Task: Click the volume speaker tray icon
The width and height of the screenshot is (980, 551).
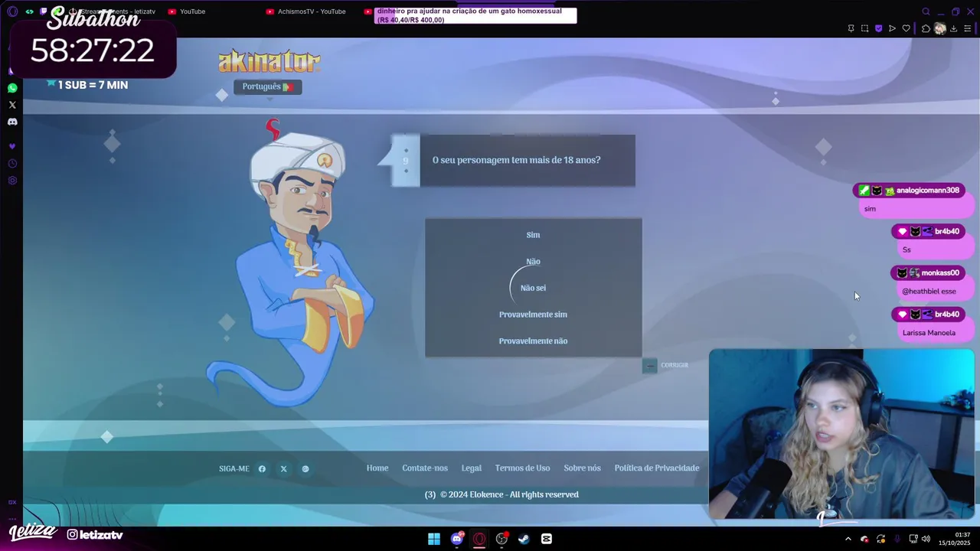Action: pos(926,539)
